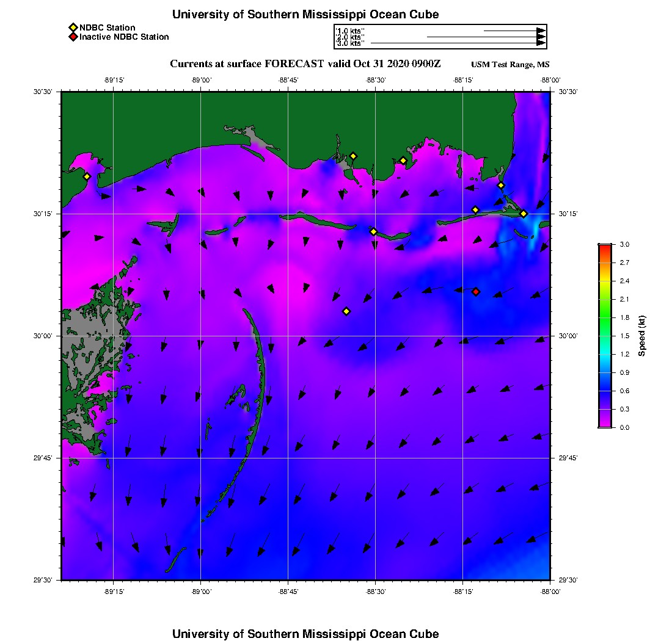Click yellow diamond icon beside NDBC Station legend

pos(73,27)
